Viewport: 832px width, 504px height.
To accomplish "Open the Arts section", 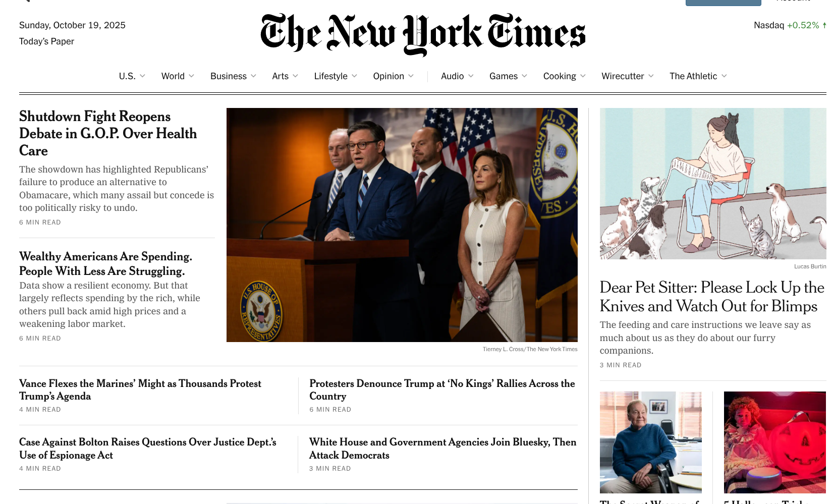I will (x=280, y=76).
